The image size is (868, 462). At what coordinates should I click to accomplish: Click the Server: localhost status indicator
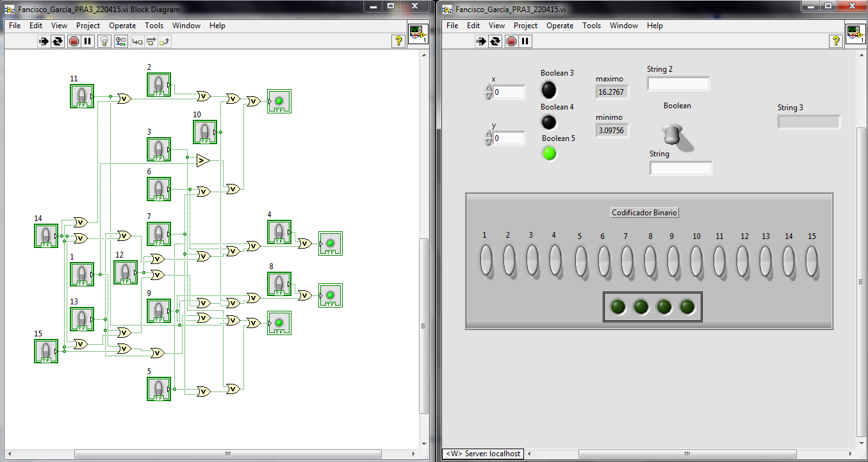[x=482, y=454]
